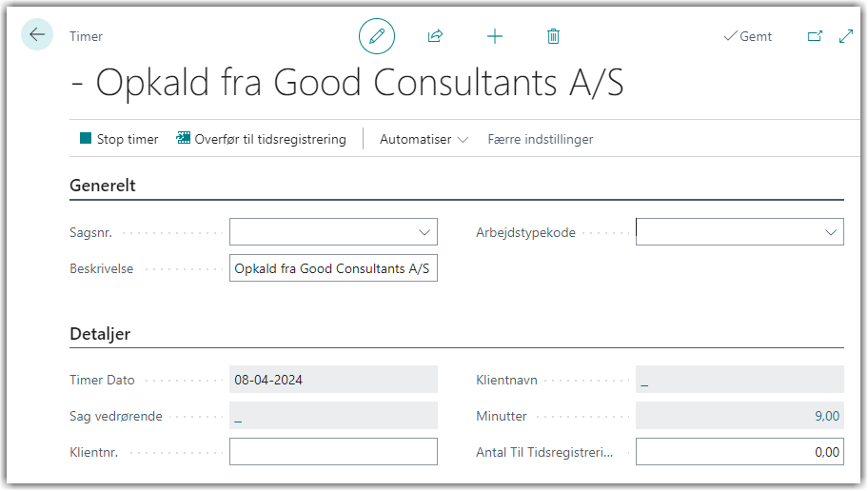Click the Timer breadcrumb label
The image size is (868, 491).
coord(86,36)
